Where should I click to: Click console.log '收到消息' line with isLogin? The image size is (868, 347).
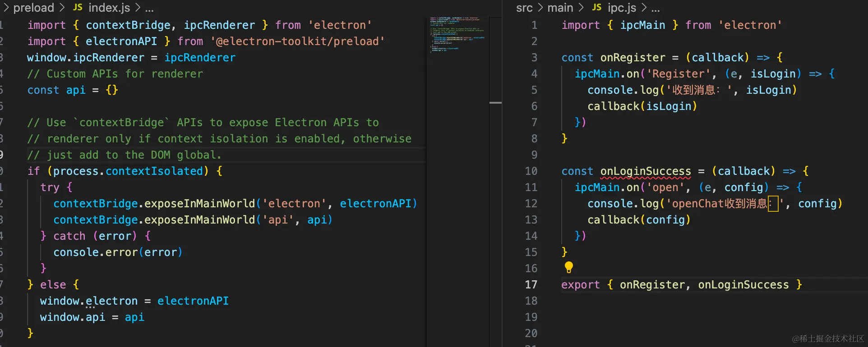pos(692,90)
